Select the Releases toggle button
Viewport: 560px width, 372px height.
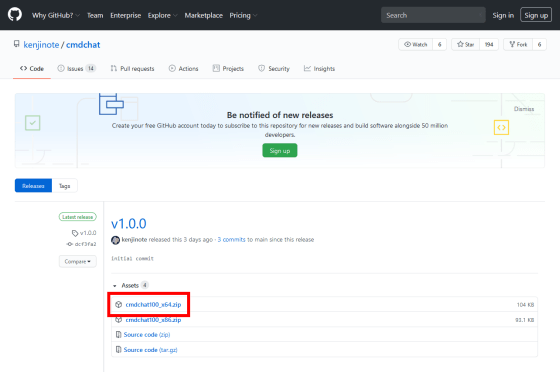[x=33, y=186]
